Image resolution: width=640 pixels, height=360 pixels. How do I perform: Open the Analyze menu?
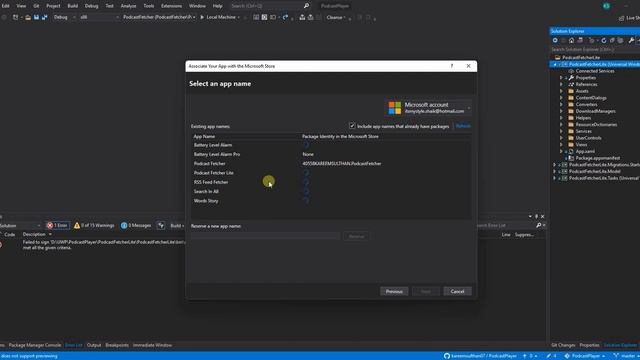click(x=128, y=6)
